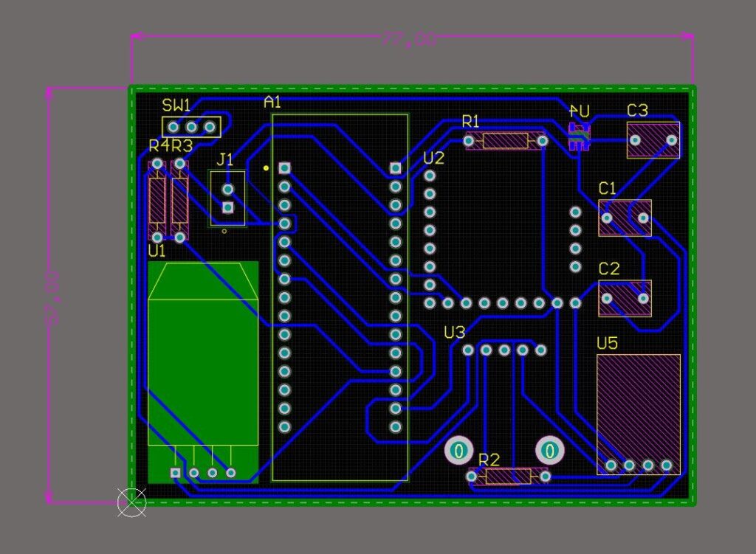Viewport: 756px width, 554px height.
Task: Select the right mounting hole near R2
Action: pos(549,450)
